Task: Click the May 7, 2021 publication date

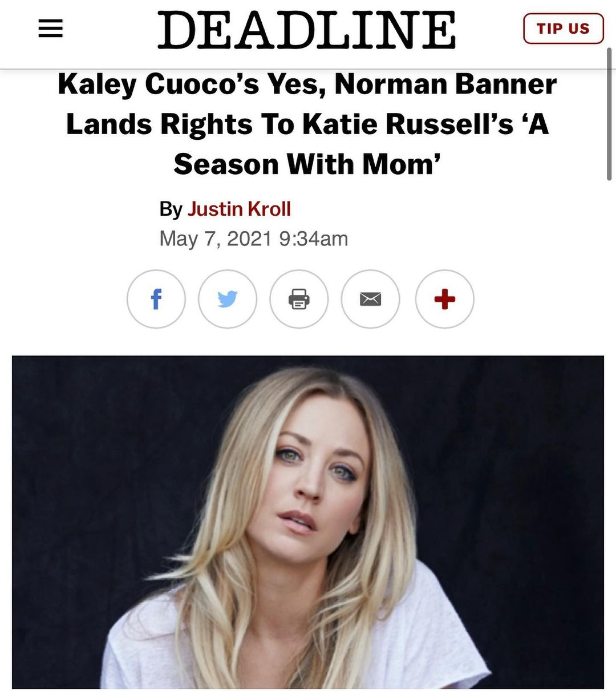Action: (216, 239)
